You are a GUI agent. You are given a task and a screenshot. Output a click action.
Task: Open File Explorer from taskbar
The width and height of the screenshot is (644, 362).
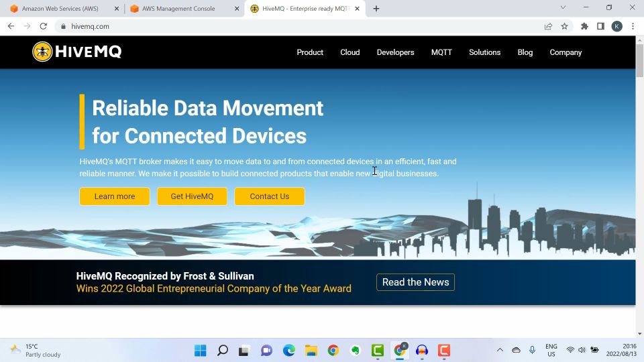(311, 350)
